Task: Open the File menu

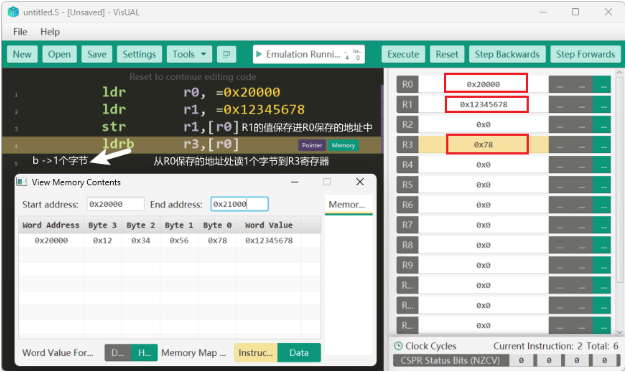Action: [20, 31]
